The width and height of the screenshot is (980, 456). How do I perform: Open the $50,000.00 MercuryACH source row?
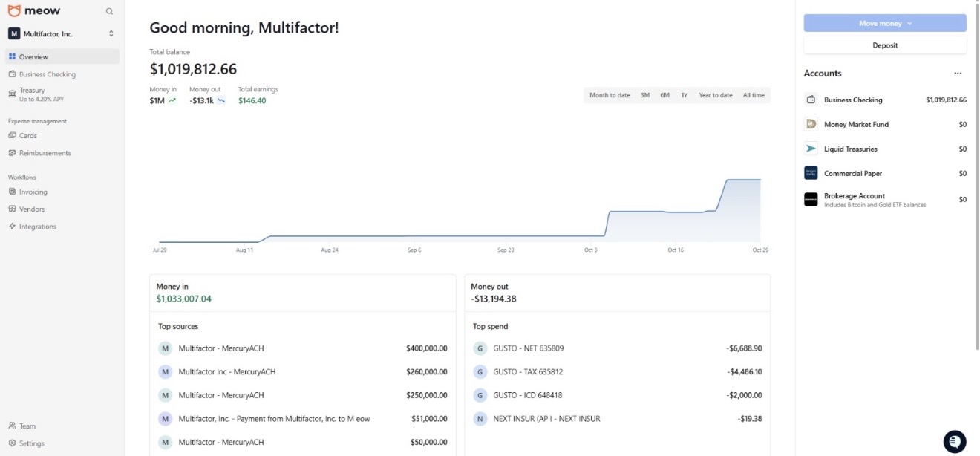(x=303, y=442)
